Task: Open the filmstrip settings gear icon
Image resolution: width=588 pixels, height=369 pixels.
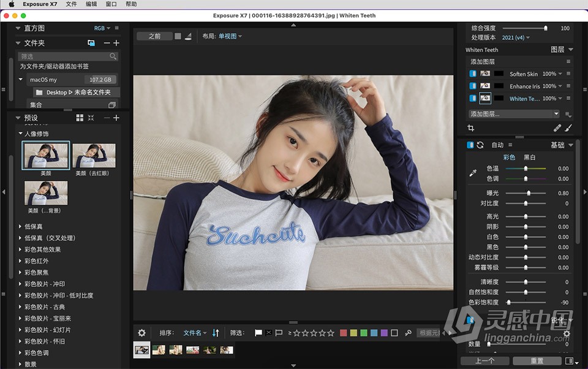Action: coord(141,333)
